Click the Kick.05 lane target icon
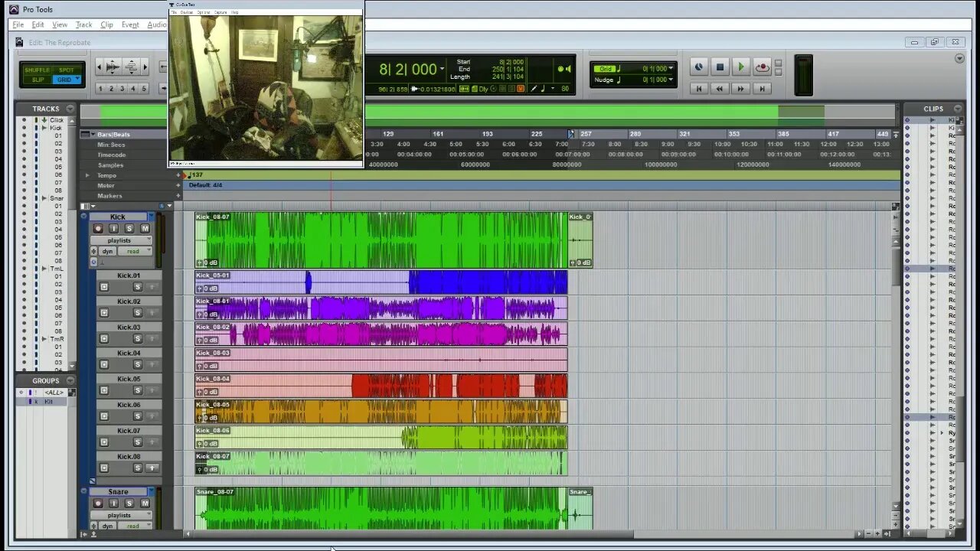This screenshot has width=980, height=551. pos(104,390)
